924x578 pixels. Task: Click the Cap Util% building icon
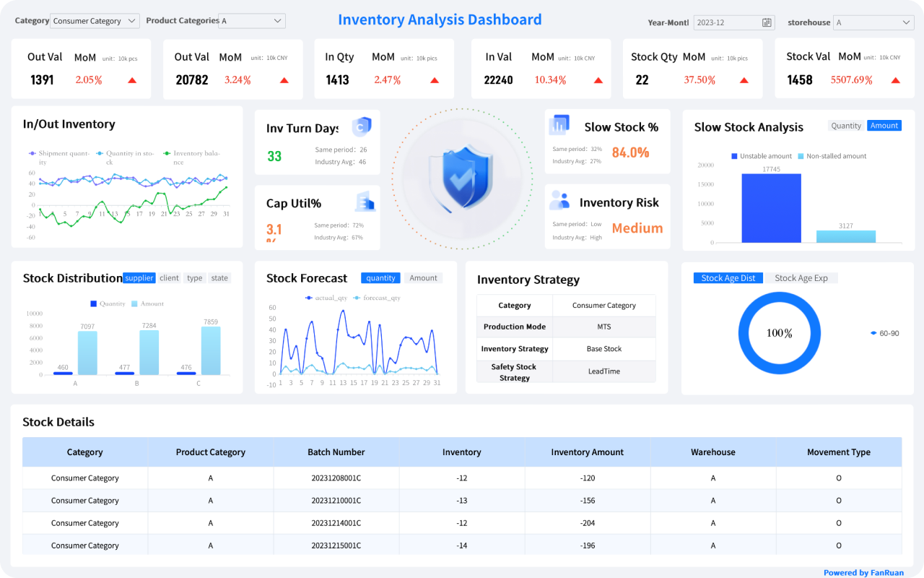pos(365,202)
